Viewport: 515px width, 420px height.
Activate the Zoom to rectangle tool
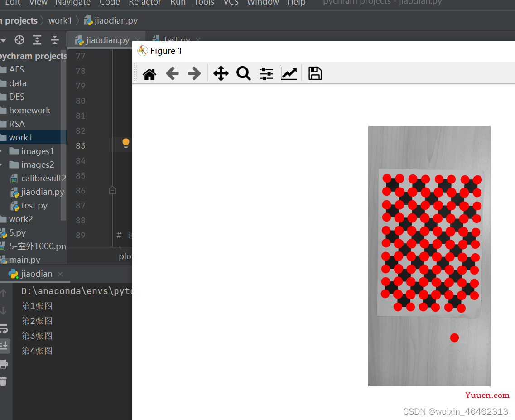tap(243, 73)
